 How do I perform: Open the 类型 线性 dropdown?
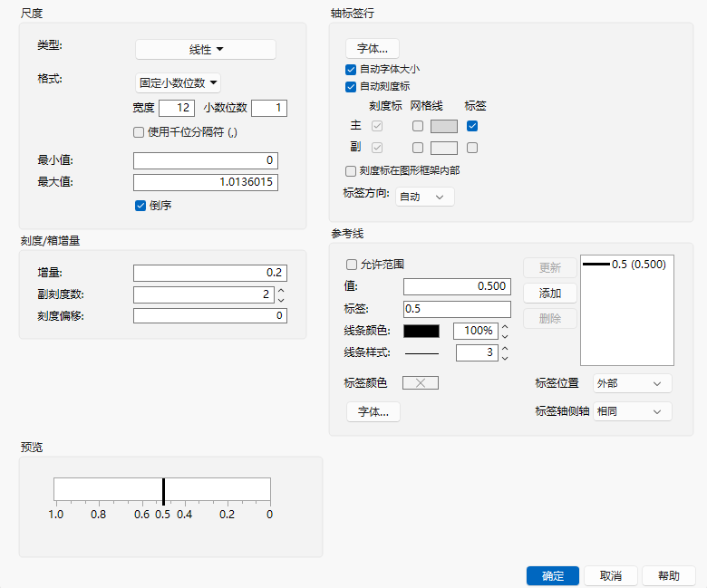tap(206, 50)
